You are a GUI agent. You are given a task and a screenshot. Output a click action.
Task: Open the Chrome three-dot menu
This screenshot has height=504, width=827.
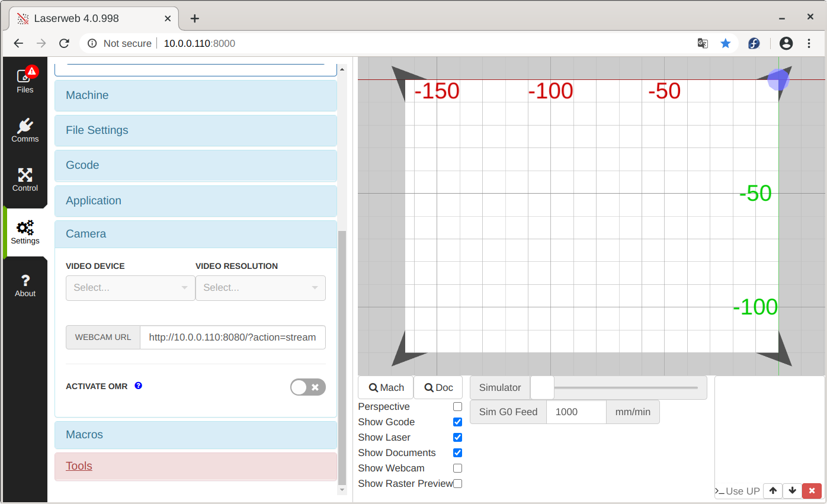click(809, 43)
